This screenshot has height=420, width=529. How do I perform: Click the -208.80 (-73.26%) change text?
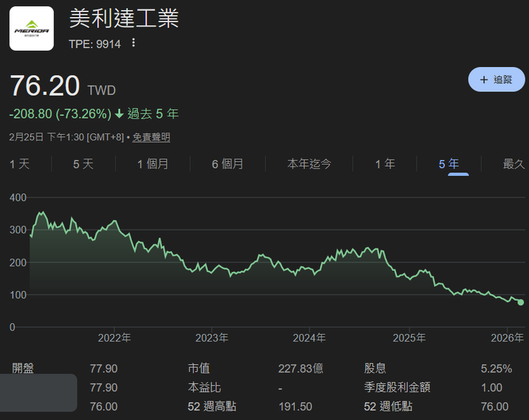click(x=60, y=114)
